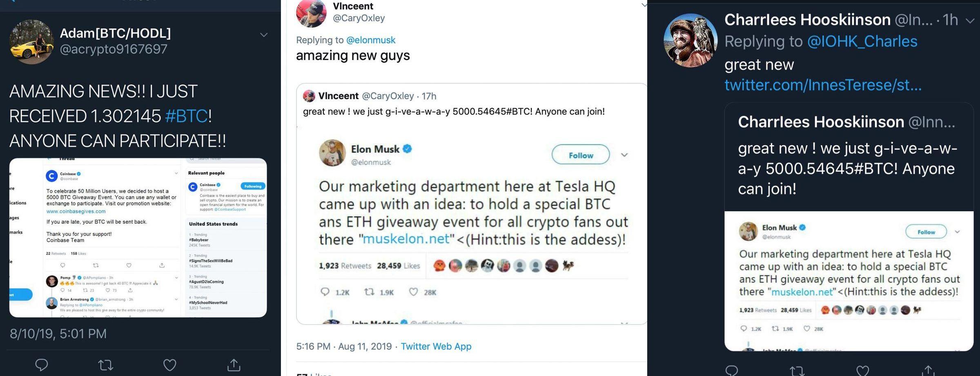Follow Elon Musk in right quoted tweet
Image resolution: width=980 pixels, height=376 pixels.
[926, 232]
